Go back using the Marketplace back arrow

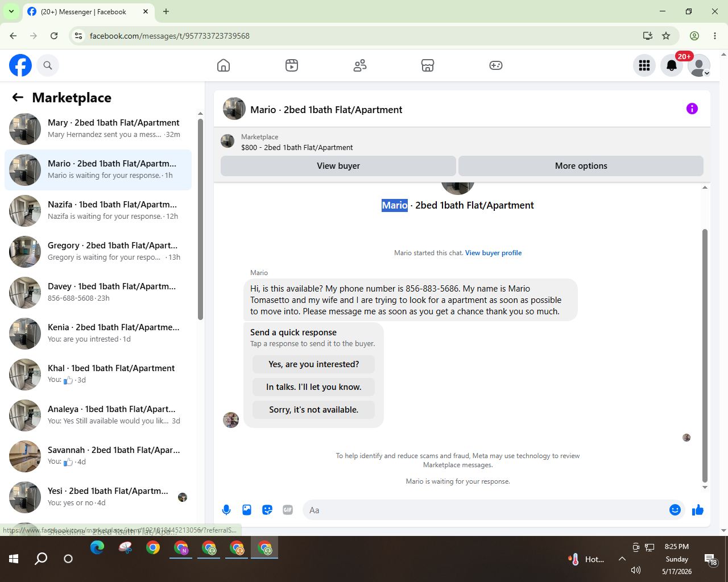pyautogui.click(x=18, y=98)
